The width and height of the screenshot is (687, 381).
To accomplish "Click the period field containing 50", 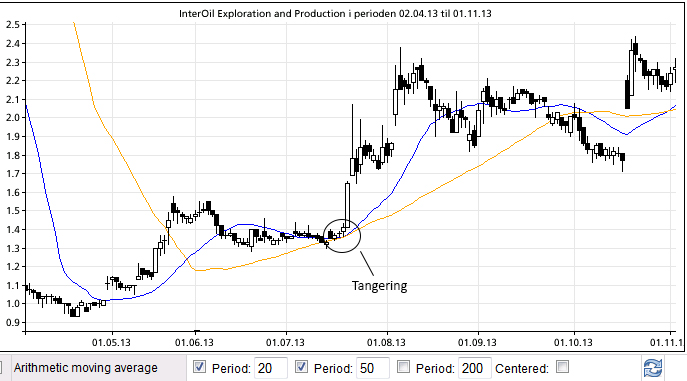I will point(372,368).
